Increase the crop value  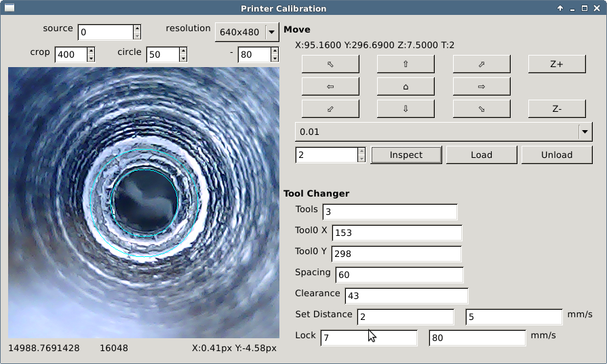pyautogui.click(x=91, y=51)
